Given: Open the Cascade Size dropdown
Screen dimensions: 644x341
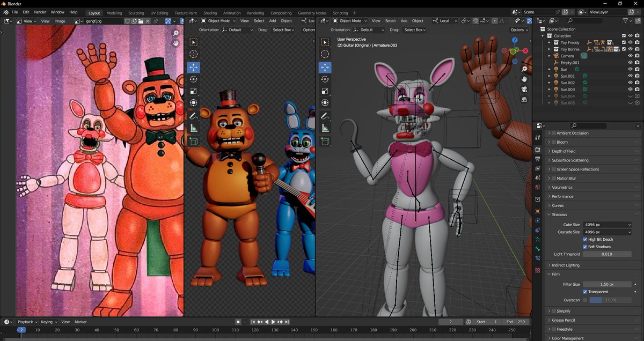Looking at the screenshot, I should [x=607, y=232].
